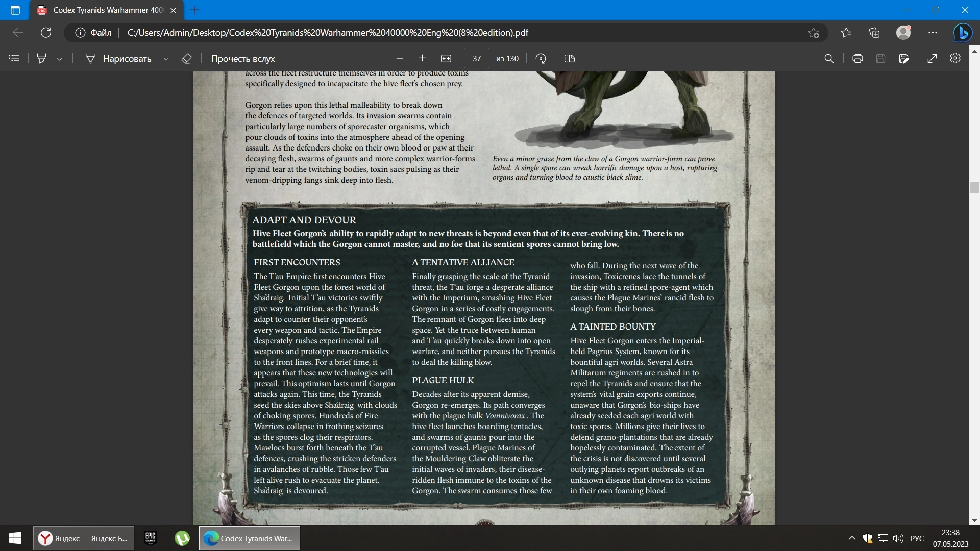Open the Bing sidebar chat
Screen dimensions: 980x551
coord(963,33)
